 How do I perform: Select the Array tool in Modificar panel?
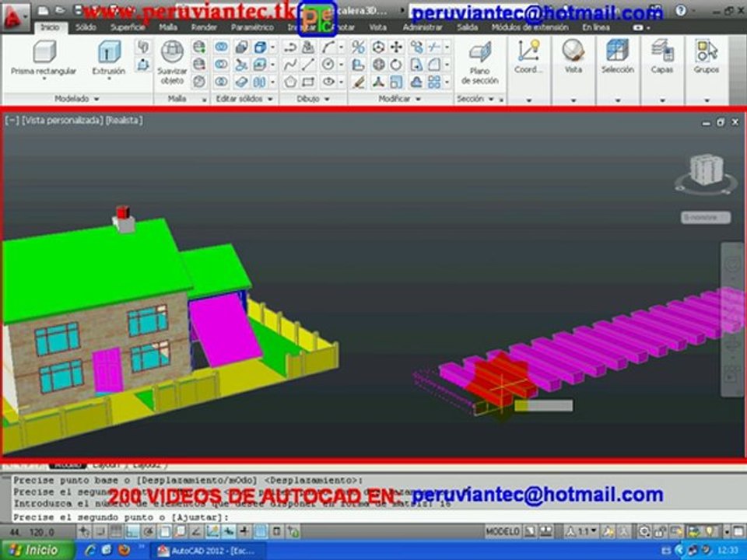(434, 82)
